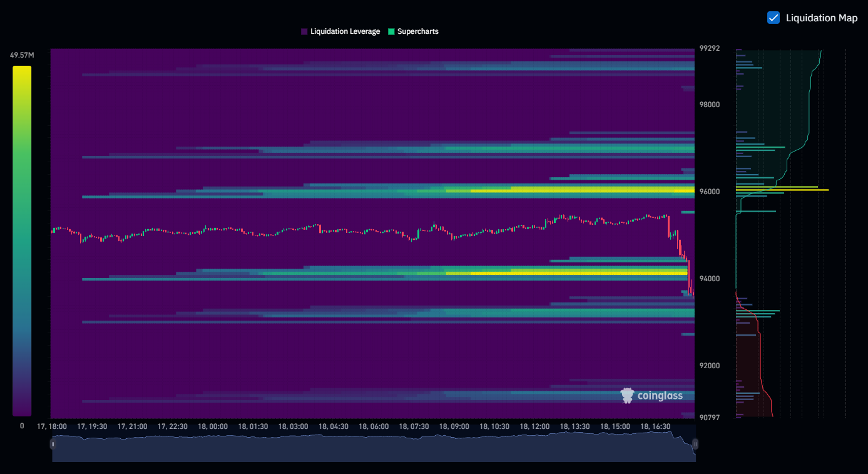Click the "18, 00:00" time axis label
This screenshot has width=868, height=474.
[x=213, y=426]
